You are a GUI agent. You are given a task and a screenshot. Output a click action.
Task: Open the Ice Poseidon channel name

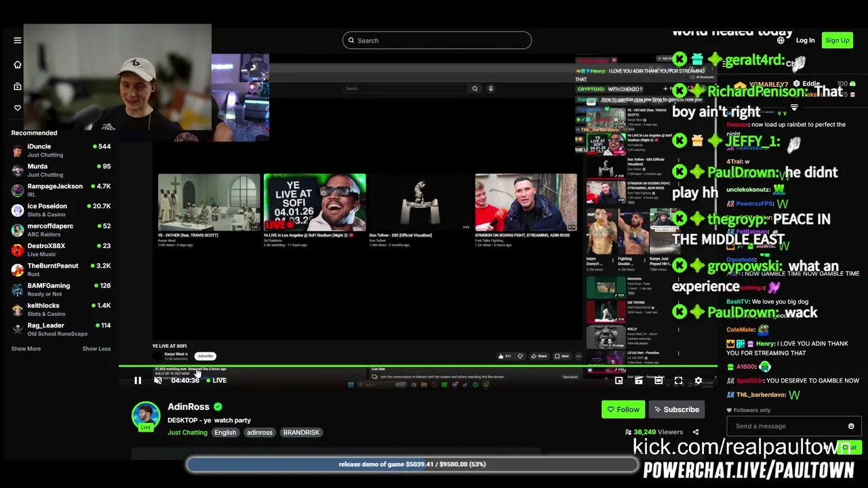[47, 206]
